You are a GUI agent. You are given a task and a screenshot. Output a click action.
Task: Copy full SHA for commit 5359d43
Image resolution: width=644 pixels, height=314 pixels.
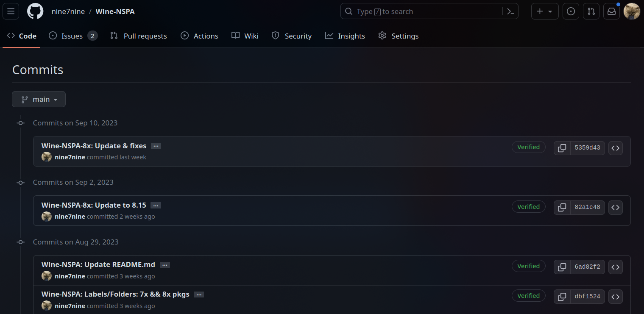pyautogui.click(x=562, y=148)
